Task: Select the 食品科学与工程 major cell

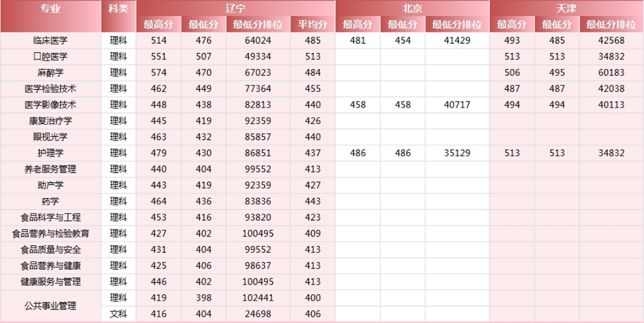Action: [x=50, y=218]
